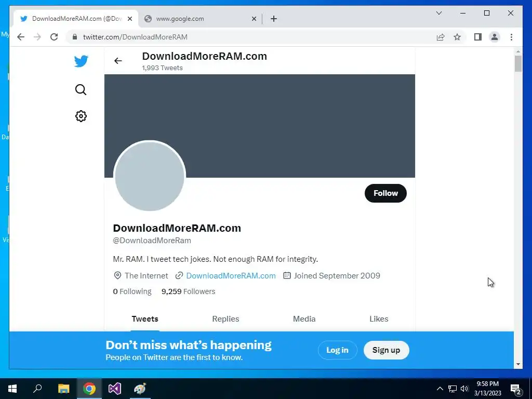Click the Log in button
532x399 pixels.
[x=337, y=350]
